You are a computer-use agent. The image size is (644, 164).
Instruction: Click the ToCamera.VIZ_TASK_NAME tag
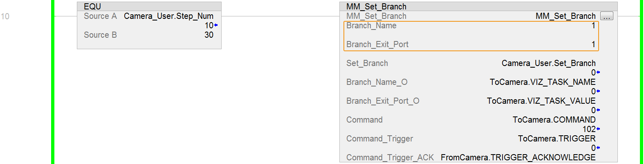[543, 82]
